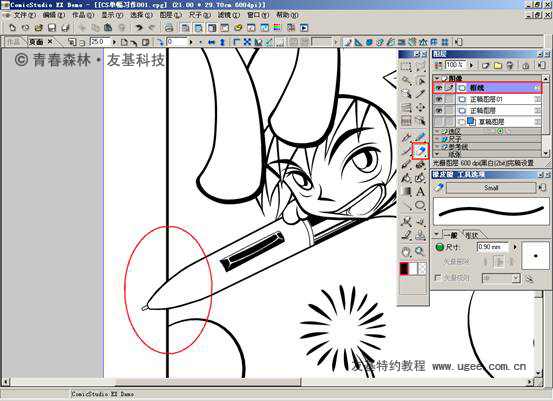Screen dimensions: 553x401
Task: Click the flip vertical blue arrow icon
Action: click(222, 42)
